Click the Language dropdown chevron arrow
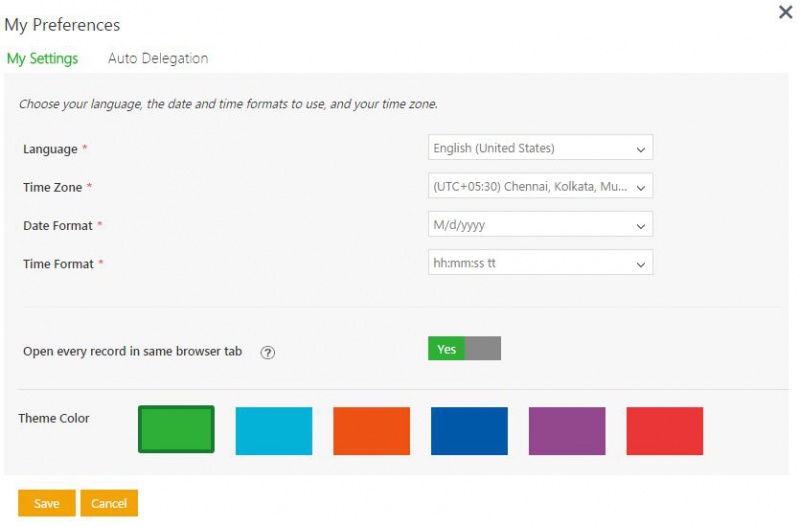 [641, 149]
